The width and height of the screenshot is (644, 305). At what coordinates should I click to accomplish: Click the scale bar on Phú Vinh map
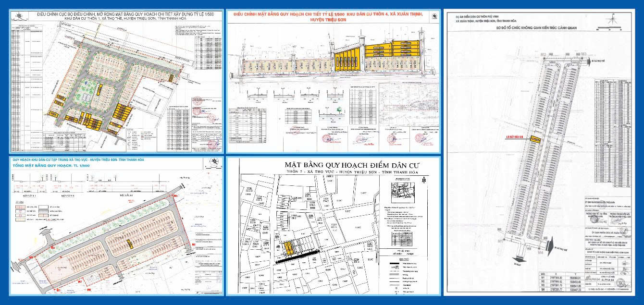pyautogui.click(x=609, y=28)
